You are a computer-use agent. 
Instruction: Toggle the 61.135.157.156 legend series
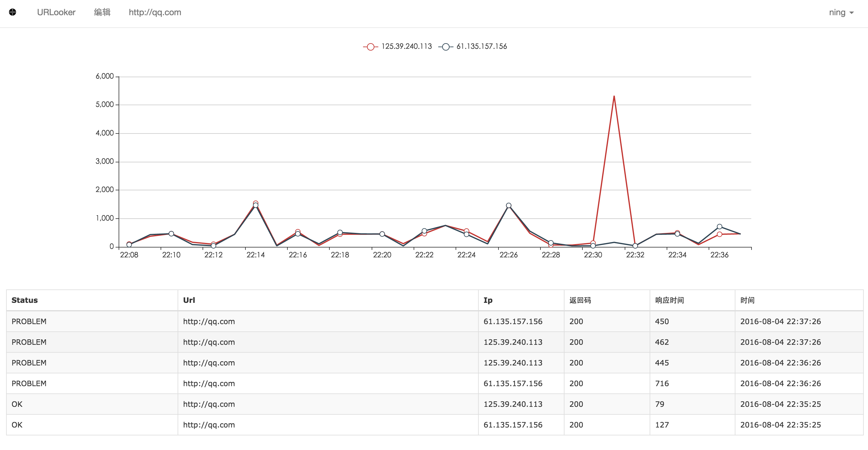[x=481, y=47]
